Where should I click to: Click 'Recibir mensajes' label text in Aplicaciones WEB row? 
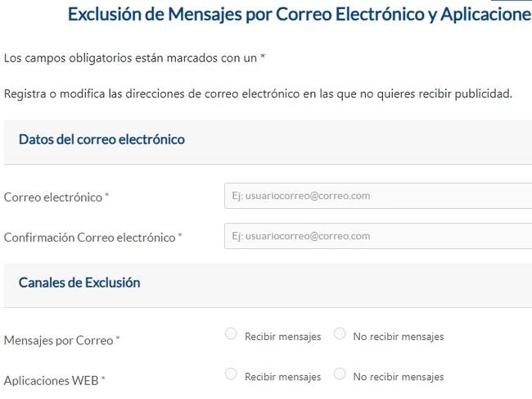point(282,377)
